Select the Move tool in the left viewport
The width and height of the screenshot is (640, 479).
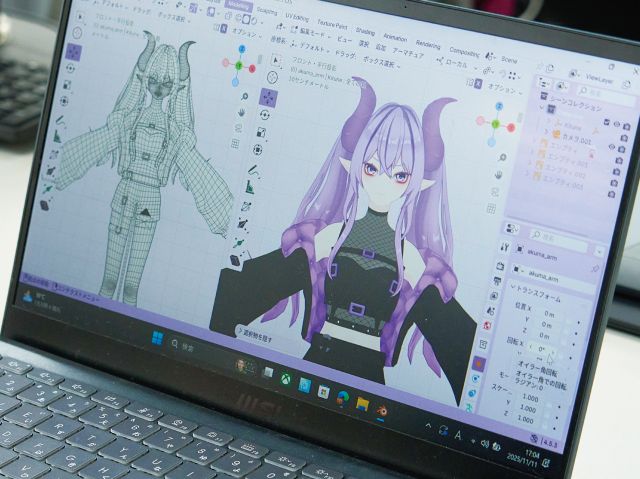click(73, 52)
